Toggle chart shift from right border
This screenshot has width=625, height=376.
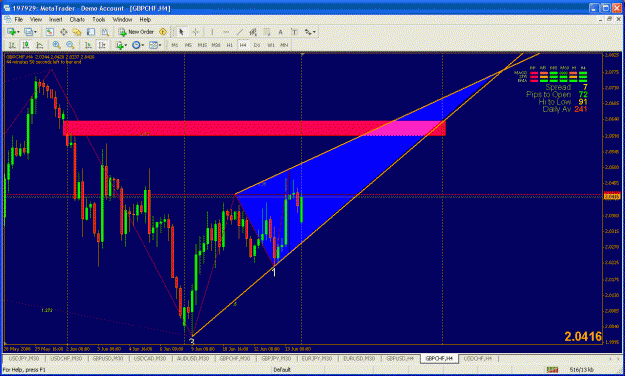click(102, 45)
